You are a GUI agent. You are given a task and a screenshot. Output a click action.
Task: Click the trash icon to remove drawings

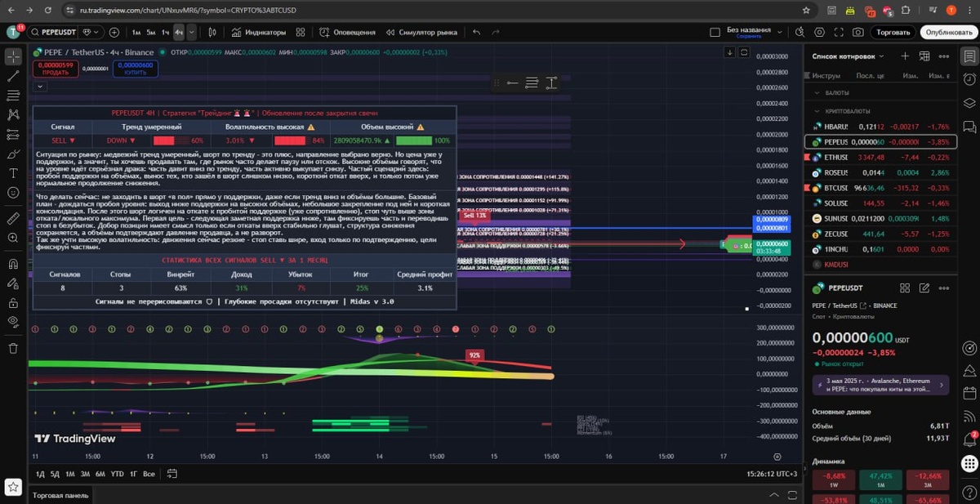click(x=13, y=348)
